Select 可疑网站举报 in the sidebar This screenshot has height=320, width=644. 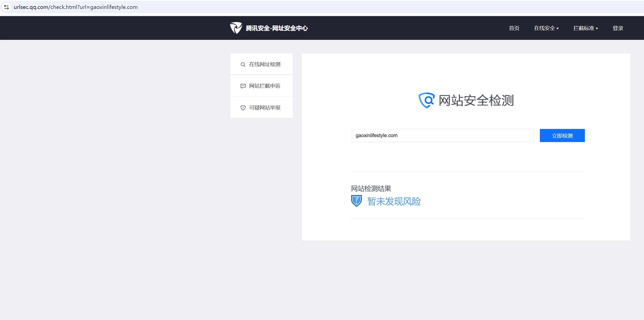(265, 108)
